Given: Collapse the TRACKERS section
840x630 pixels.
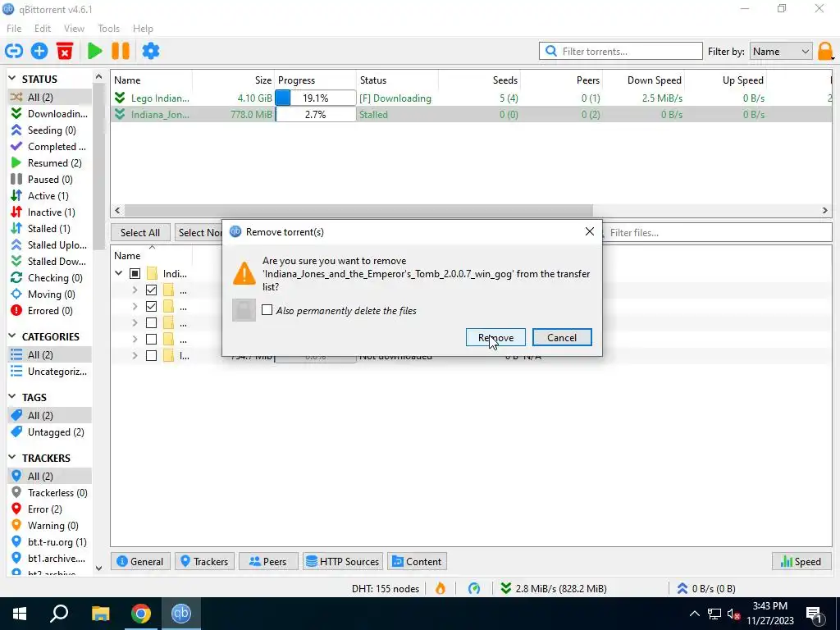Looking at the screenshot, I should 11,458.
